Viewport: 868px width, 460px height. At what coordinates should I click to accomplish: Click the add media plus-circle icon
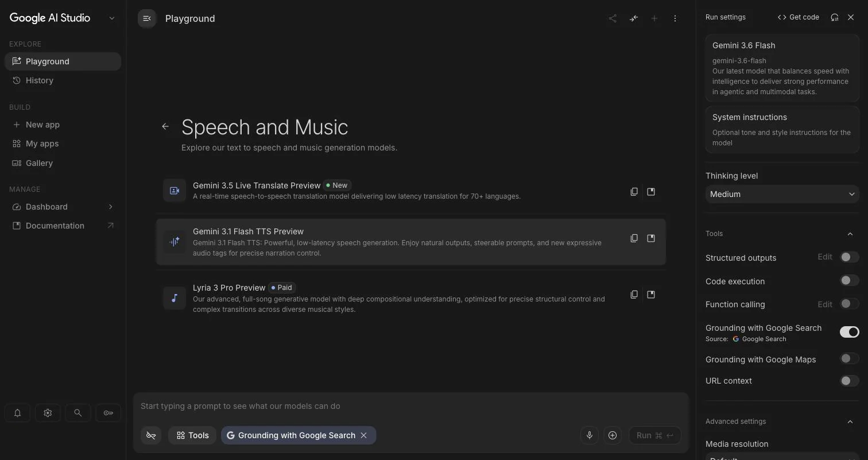[x=613, y=435]
